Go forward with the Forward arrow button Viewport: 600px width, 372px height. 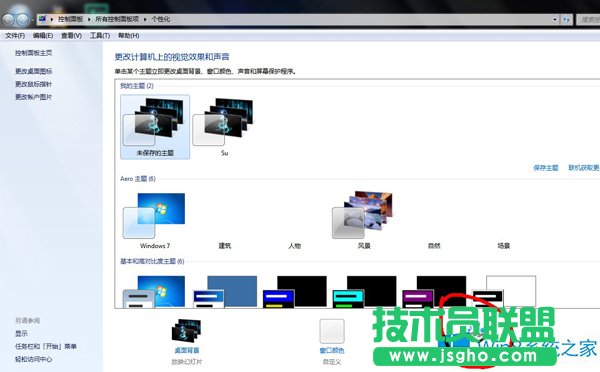tap(23, 19)
